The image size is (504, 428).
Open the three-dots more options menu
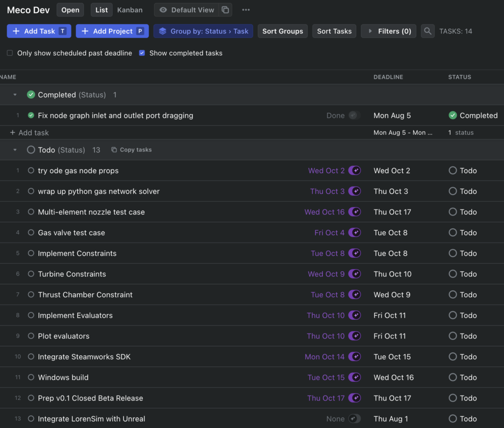[x=246, y=10]
